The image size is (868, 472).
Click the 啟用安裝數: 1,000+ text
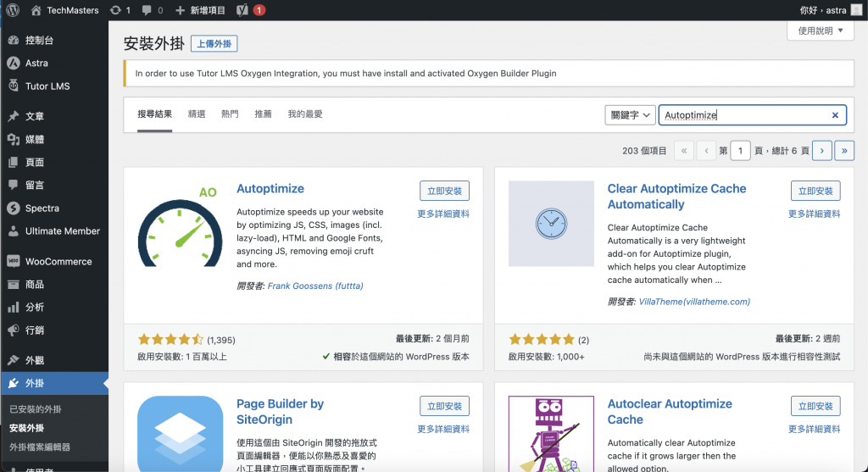[547, 357]
